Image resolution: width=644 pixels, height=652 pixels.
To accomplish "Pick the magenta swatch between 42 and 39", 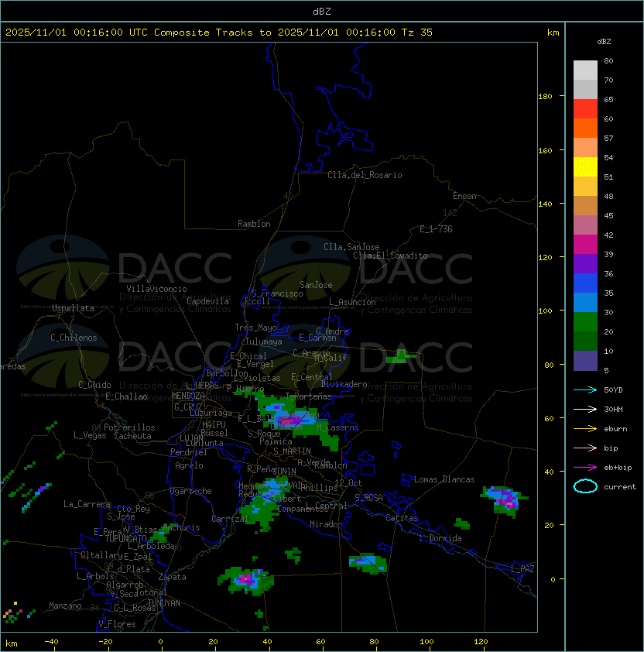I will coord(585,244).
